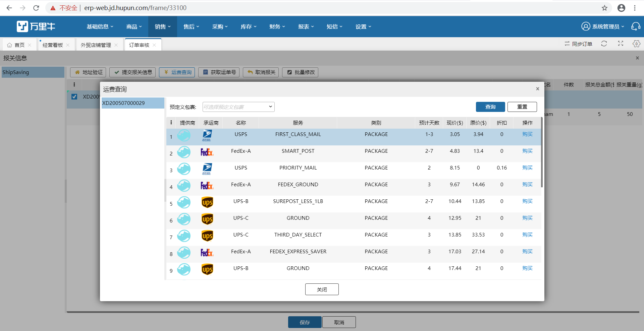Toggle fullscreen expand icon
This screenshot has width=644, height=331.
click(x=621, y=44)
